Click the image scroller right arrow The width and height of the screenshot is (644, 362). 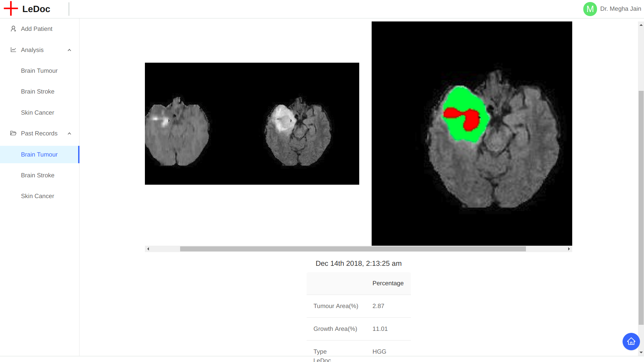[569, 249]
